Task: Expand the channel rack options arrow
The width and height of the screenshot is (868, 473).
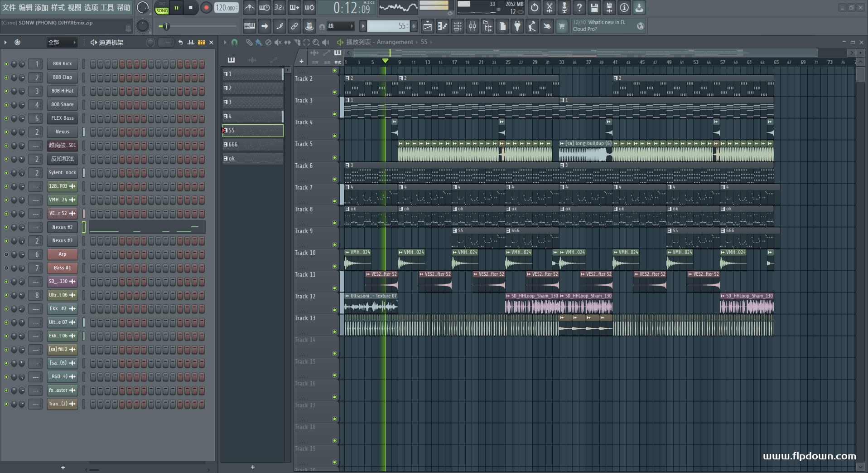Action: tap(5, 42)
